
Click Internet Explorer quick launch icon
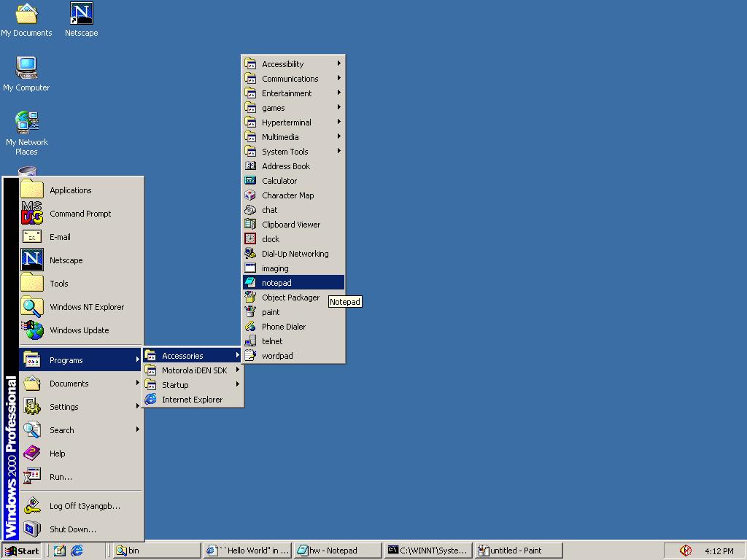pos(77,551)
